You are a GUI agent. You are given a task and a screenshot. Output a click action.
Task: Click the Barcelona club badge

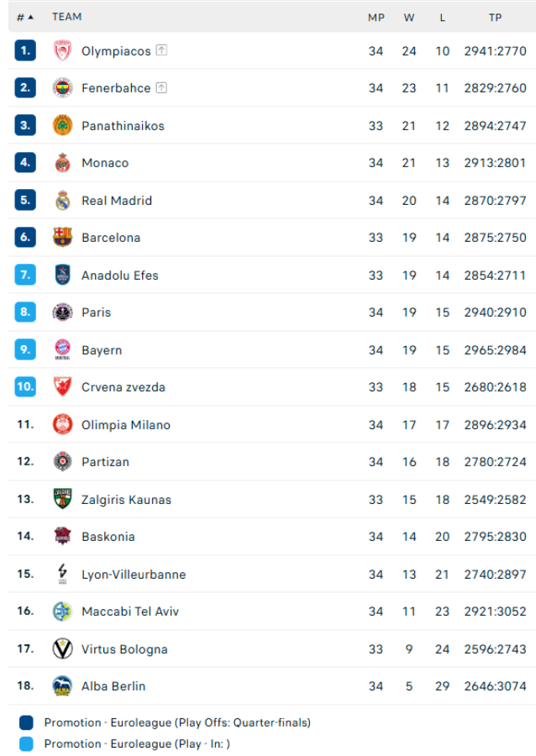tap(62, 237)
